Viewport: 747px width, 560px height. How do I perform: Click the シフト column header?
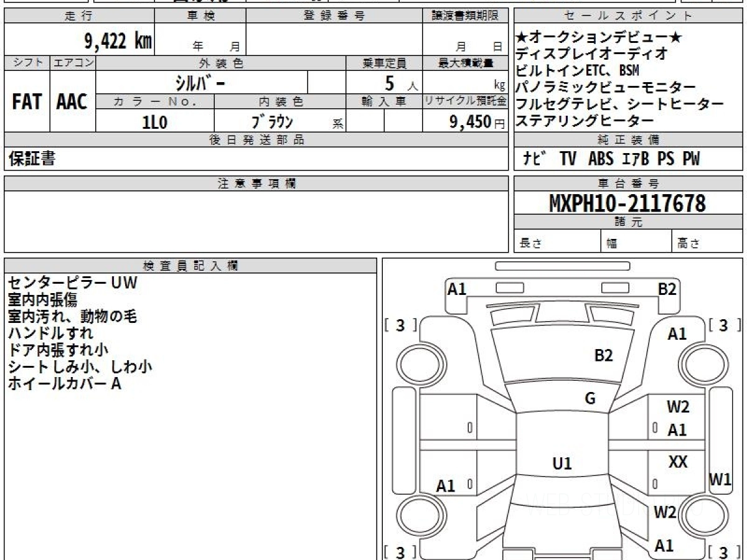(x=27, y=63)
